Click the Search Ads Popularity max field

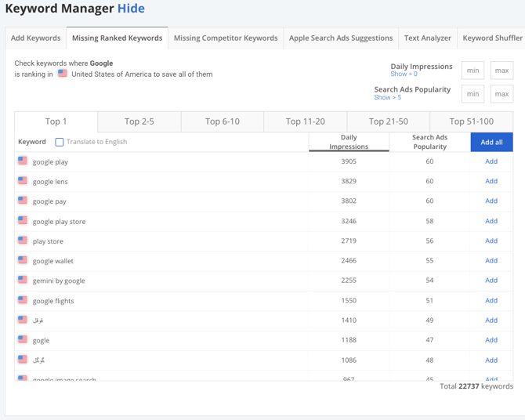[501, 94]
